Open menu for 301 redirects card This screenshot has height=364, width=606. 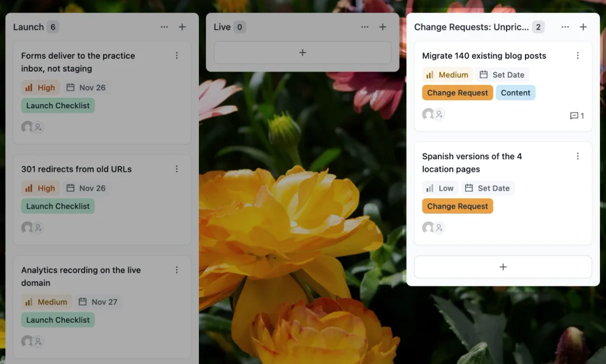[176, 169]
